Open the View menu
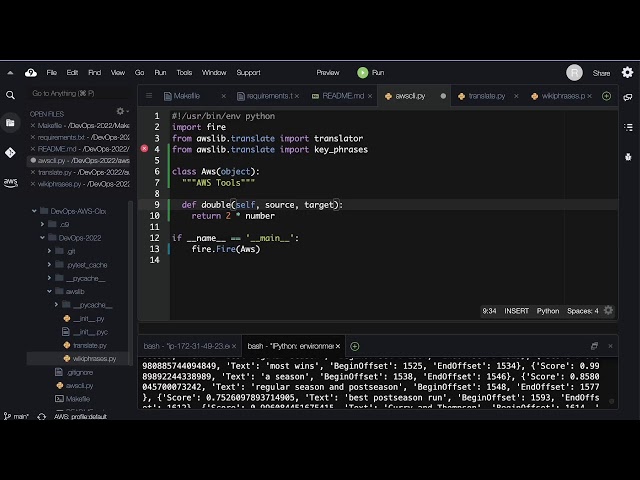 point(118,73)
